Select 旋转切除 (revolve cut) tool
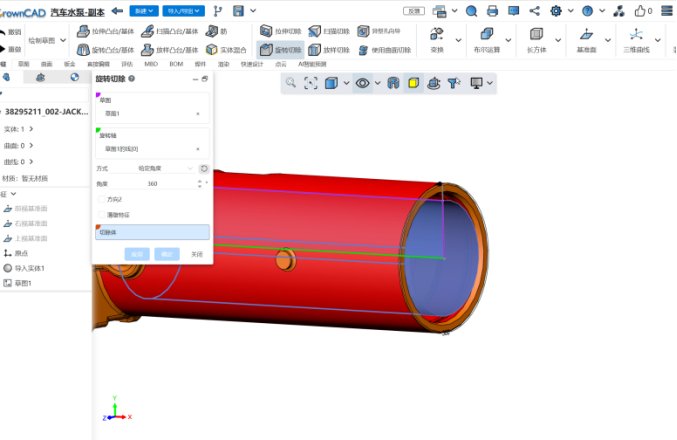This screenshot has width=677, height=440. pos(281,50)
